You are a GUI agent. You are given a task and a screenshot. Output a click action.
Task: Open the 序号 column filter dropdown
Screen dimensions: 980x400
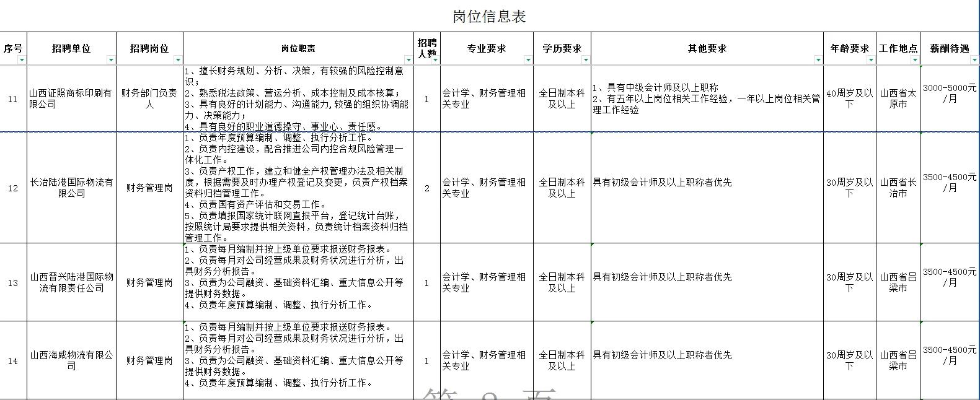(x=22, y=60)
